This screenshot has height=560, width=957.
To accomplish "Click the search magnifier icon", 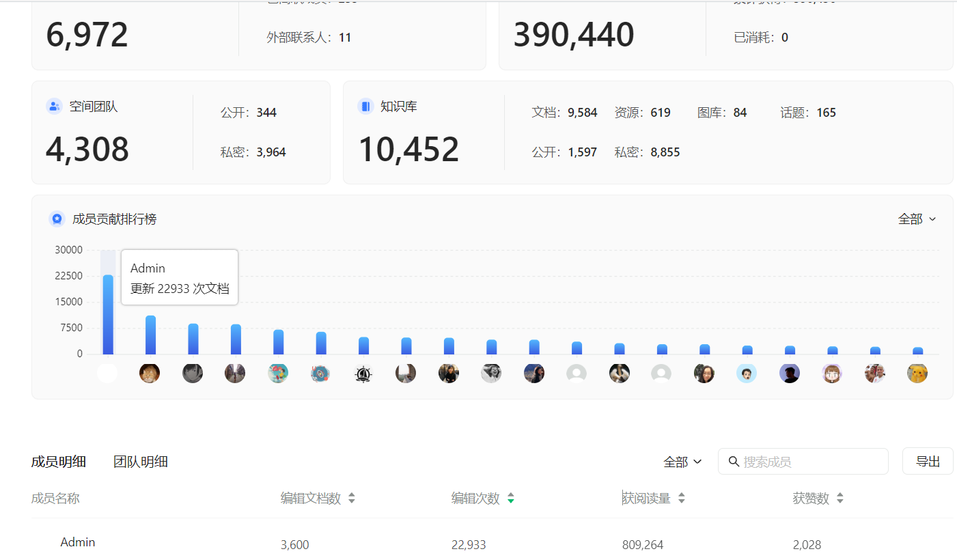I will pos(734,462).
